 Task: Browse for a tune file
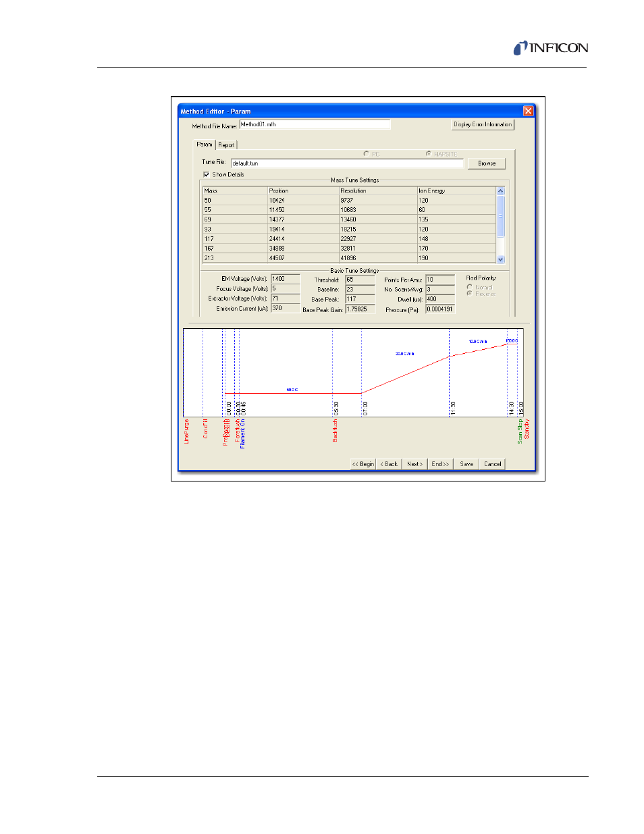(487, 163)
